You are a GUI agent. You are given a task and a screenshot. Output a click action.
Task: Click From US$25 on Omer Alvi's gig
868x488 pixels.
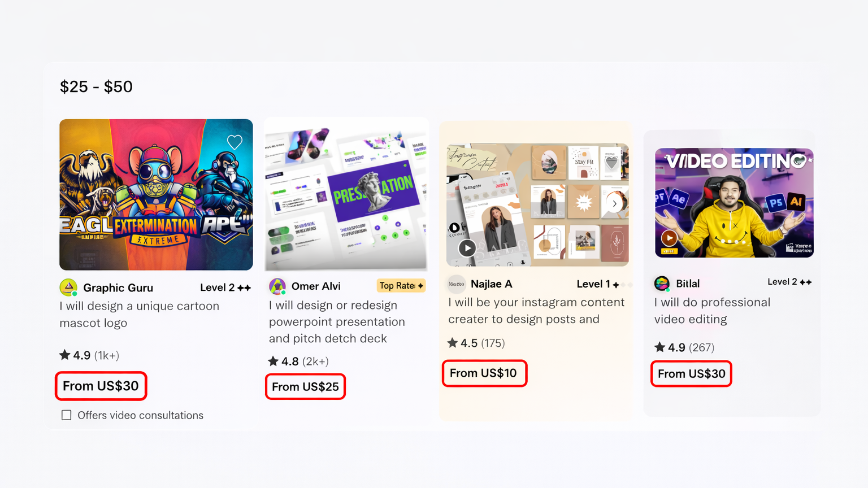305,387
